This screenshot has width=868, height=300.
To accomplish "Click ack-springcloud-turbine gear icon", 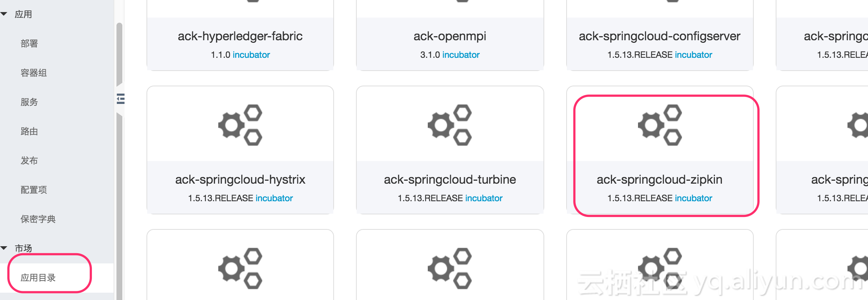I will point(450,125).
